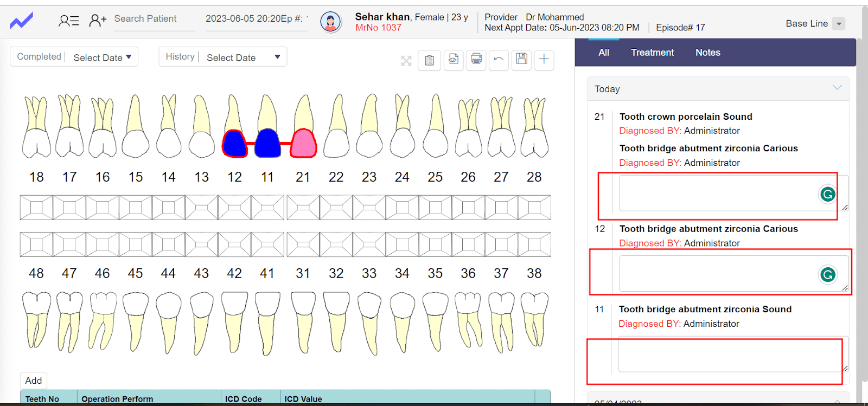868x406 pixels.
Task: Toggle surface box below tooth 18
Action: pos(36,208)
